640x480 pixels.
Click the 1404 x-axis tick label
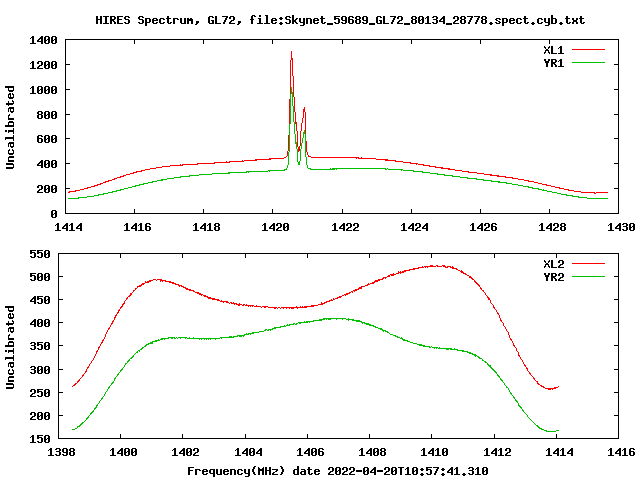tap(248, 452)
